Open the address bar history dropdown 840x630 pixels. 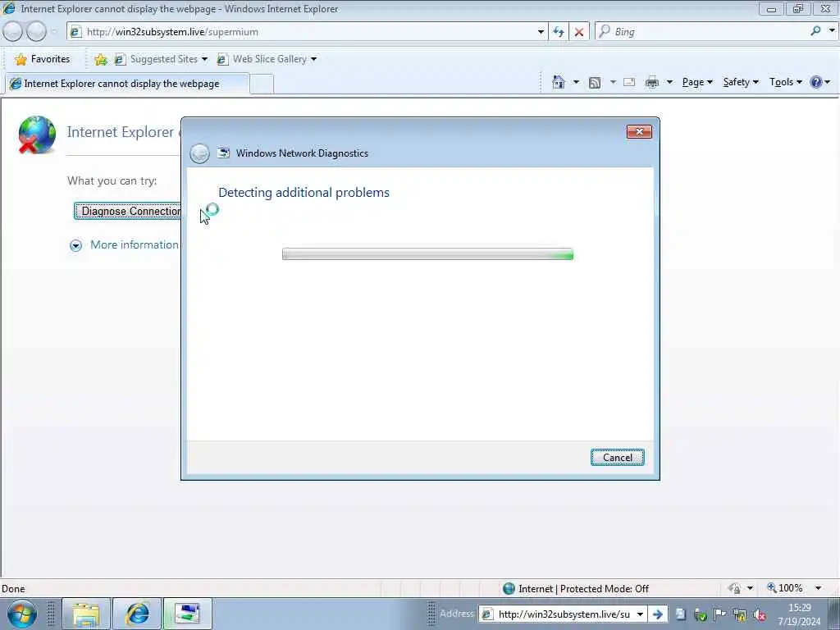pos(541,32)
